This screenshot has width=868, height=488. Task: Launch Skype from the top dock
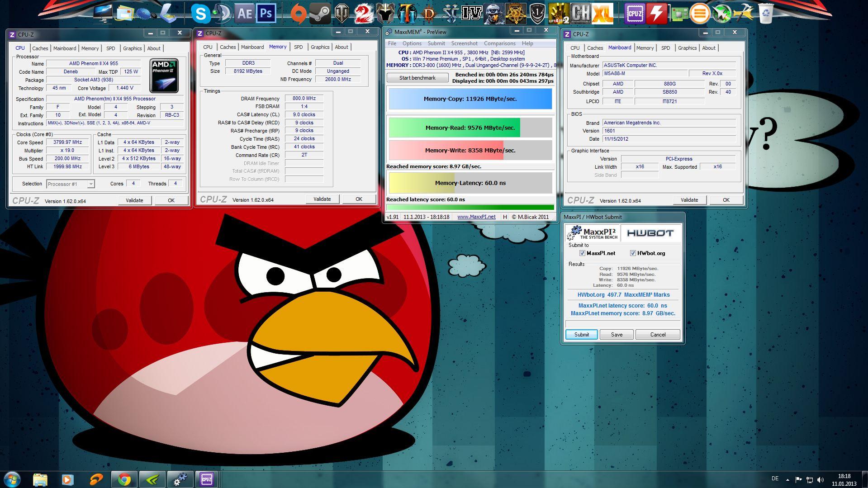(x=200, y=14)
